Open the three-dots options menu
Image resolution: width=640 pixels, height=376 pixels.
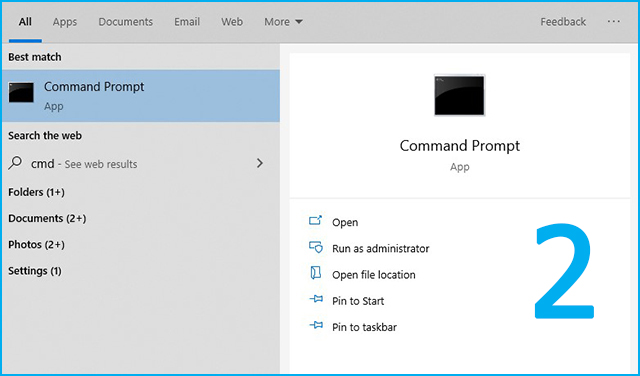pos(613,22)
